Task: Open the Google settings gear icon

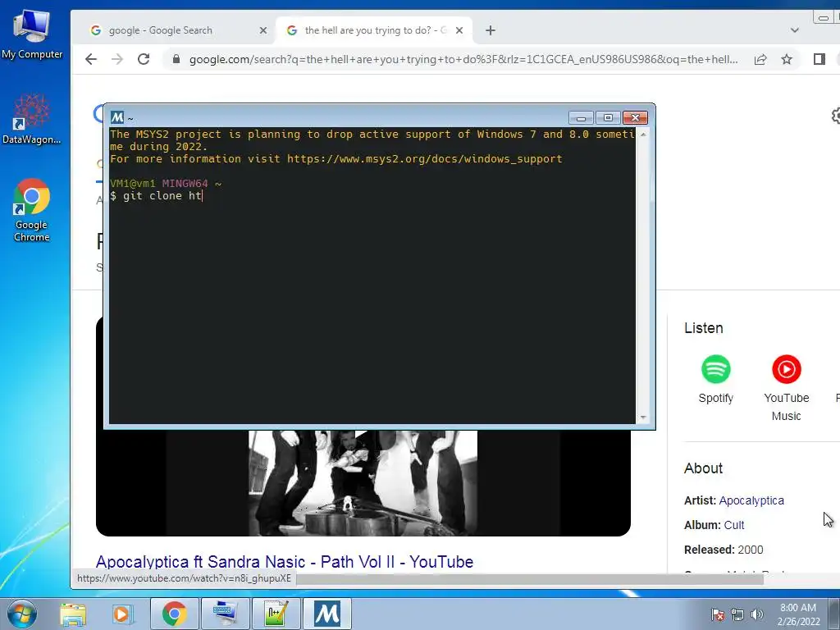Action: coord(836,115)
